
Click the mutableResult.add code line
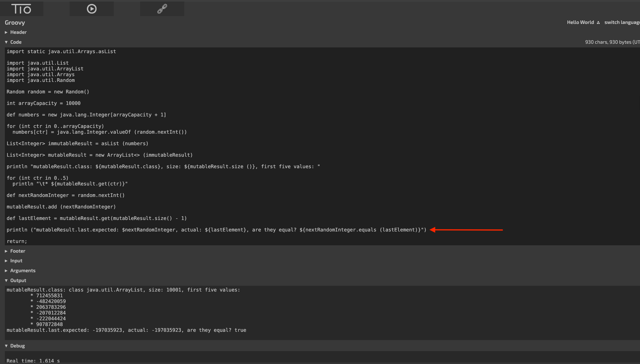(x=61, y=207)
